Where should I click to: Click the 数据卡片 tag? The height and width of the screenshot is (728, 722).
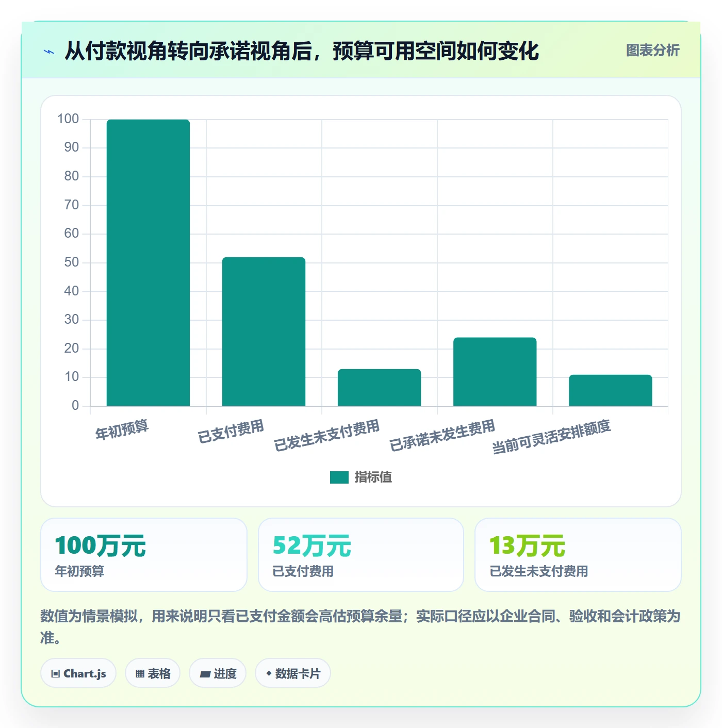click(x=293, y=673)
